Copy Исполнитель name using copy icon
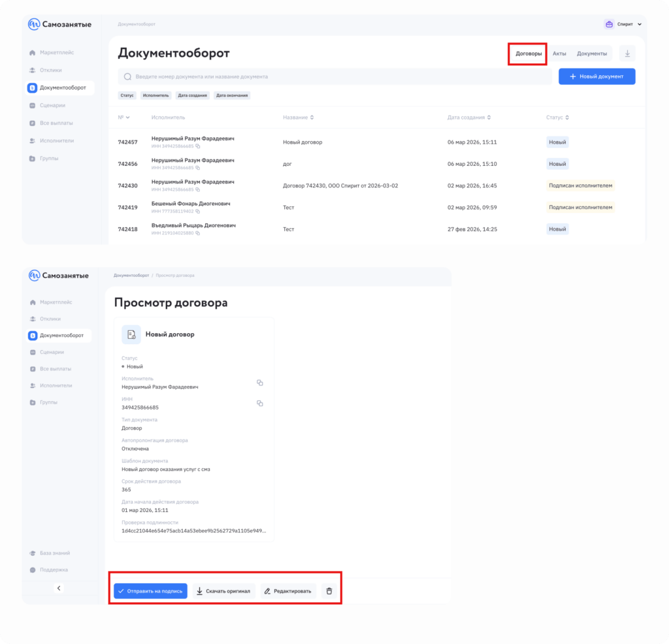The height and width of the screenshot is (644, 669). [x=259, y=383]
